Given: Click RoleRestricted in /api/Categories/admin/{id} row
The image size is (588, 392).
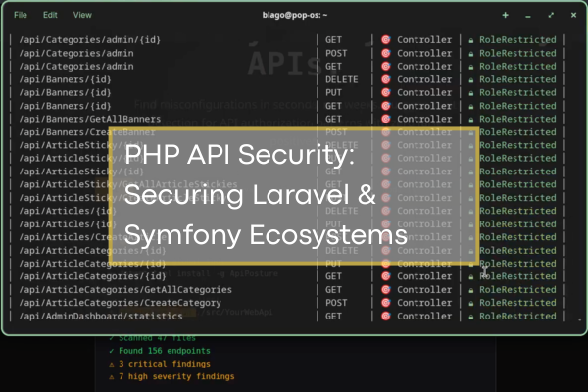Looking at the screenshot, I should [x=517, y=40].
